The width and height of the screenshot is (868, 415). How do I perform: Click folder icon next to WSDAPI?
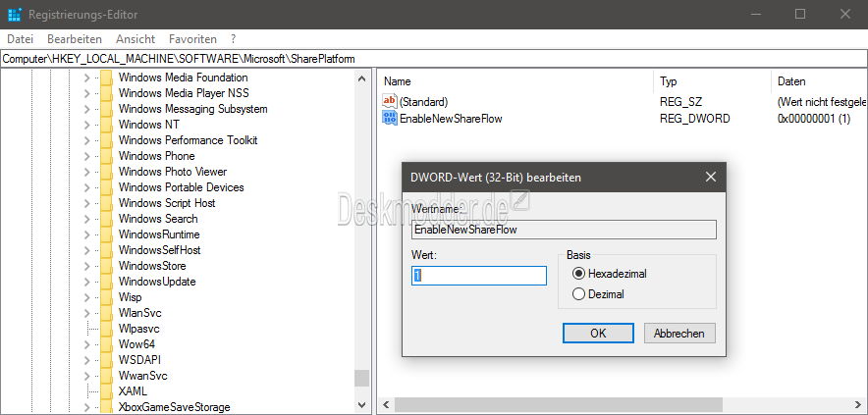pos(106,360)
